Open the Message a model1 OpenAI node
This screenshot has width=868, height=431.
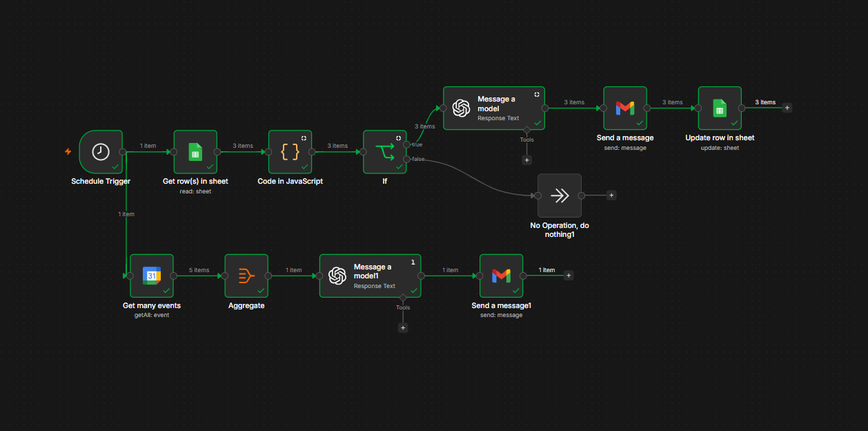(x=370, y=276)
